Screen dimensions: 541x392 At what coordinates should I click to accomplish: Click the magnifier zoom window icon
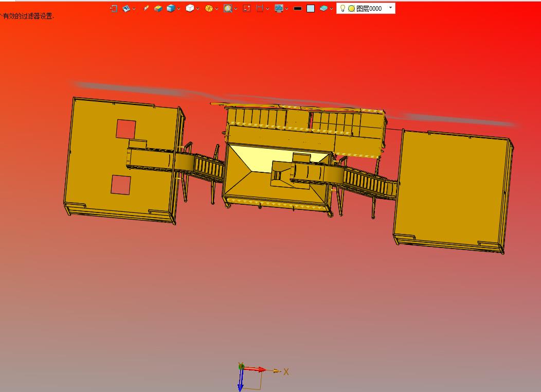coord(228,9)
